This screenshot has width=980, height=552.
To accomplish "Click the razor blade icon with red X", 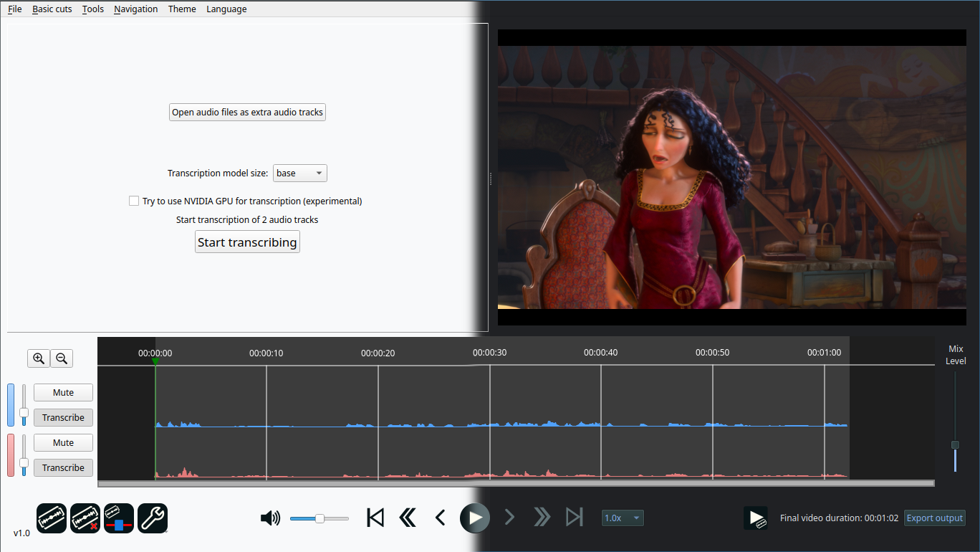I will point(85,518).
